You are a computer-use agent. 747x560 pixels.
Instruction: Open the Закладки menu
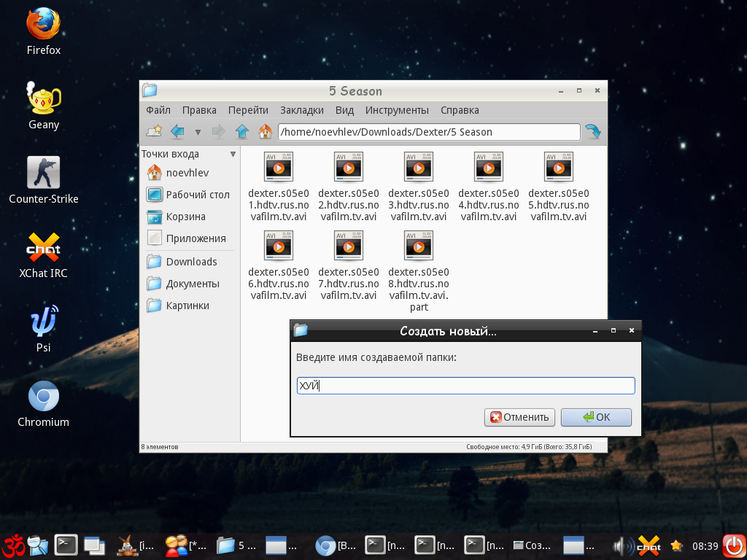click(301, 110)
